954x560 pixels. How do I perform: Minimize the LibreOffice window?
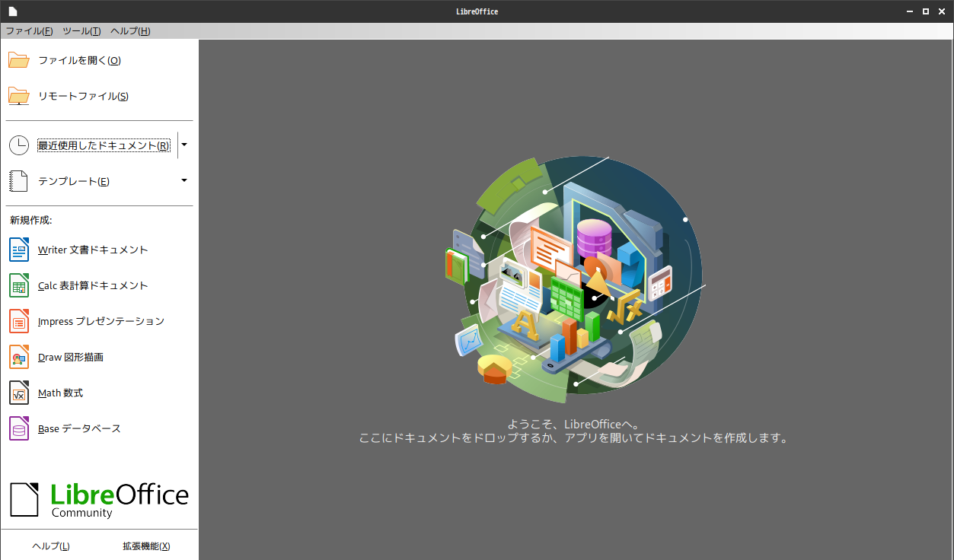[911, 11]
